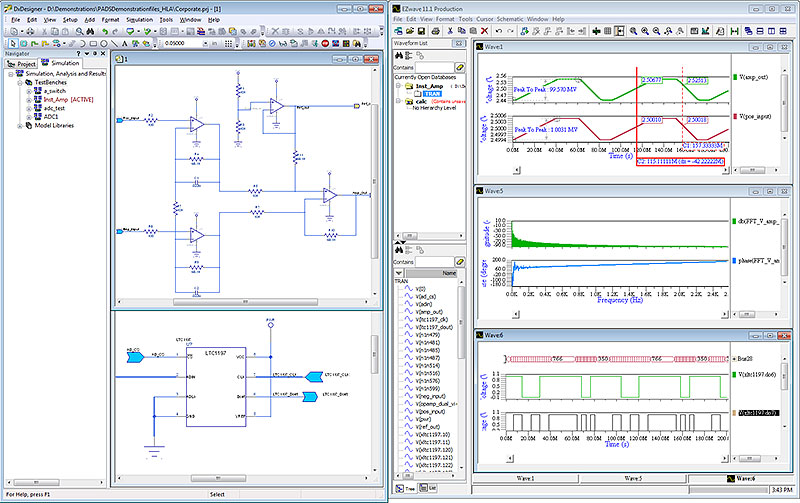Switch to the Project tab in Navigator
The image size is (800, 503).
click(22, 63)
